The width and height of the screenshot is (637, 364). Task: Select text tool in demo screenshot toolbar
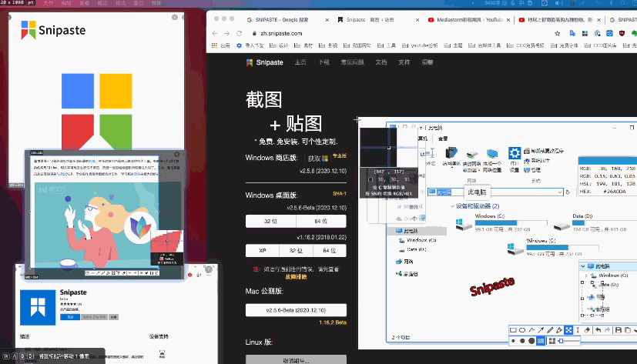(x=578, y=330)
